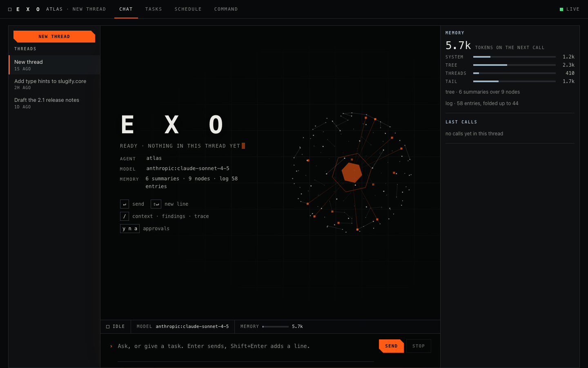Click 'tree · 6 summaries over 9 nodes' text
588x368 pixels.
coord(483,92)
